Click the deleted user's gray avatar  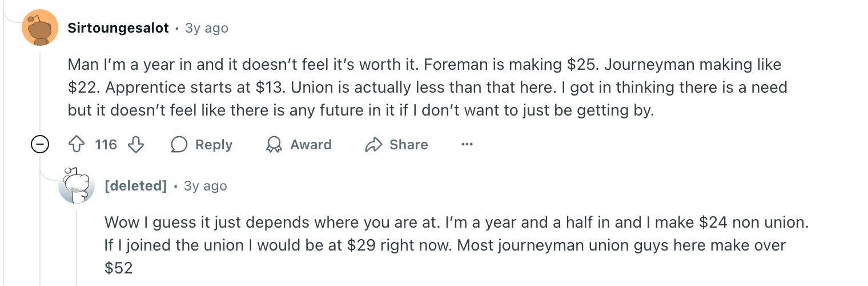point(77,186)
